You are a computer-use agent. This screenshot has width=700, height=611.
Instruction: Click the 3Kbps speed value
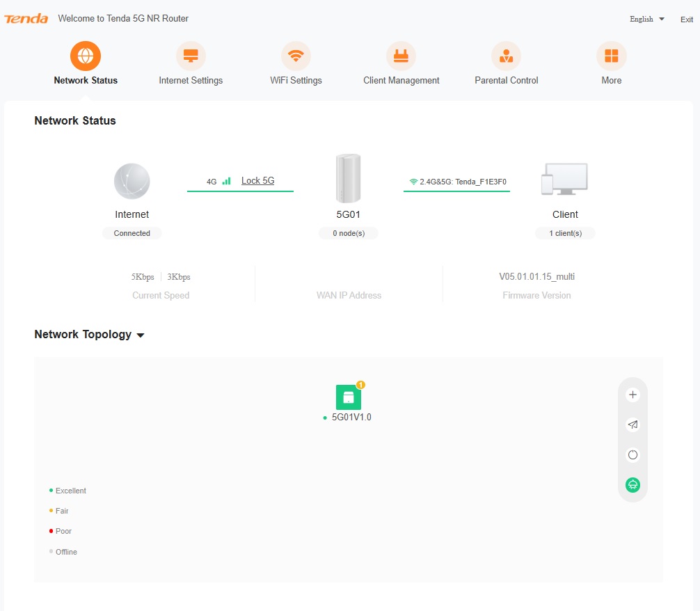(179, 277)
